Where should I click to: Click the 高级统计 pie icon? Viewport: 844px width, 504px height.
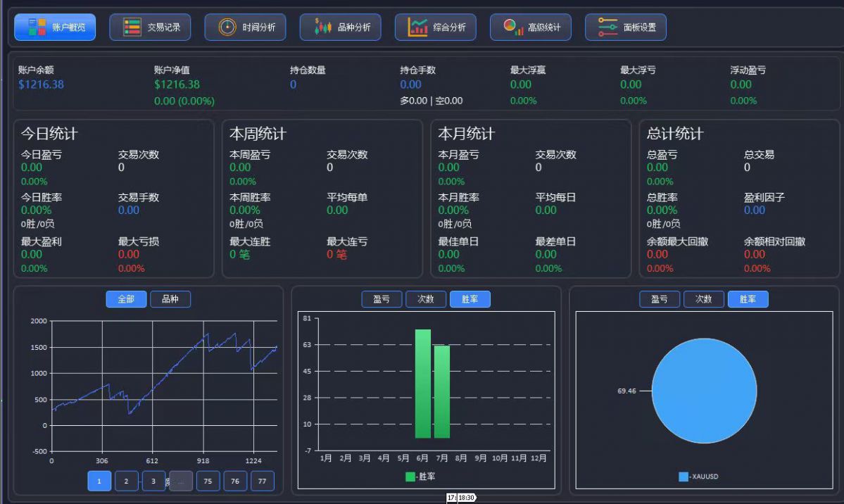tap(513, 27)
